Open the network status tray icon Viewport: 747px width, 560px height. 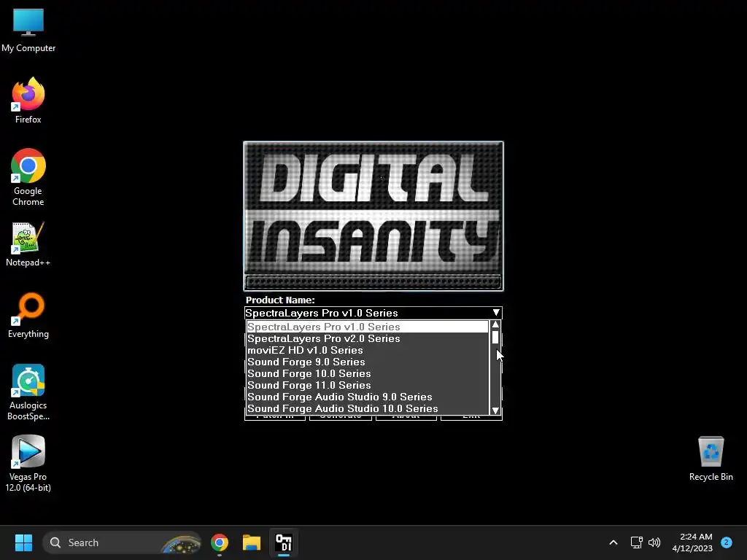(x=636, y=542)
